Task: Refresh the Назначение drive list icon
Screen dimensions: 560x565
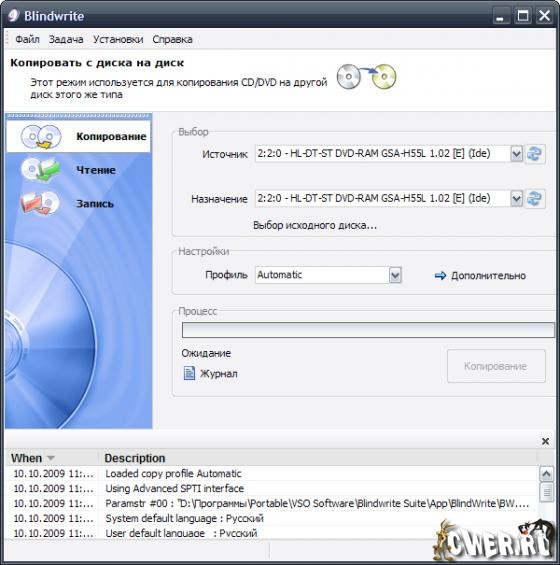Action: [x=534, y=199]
